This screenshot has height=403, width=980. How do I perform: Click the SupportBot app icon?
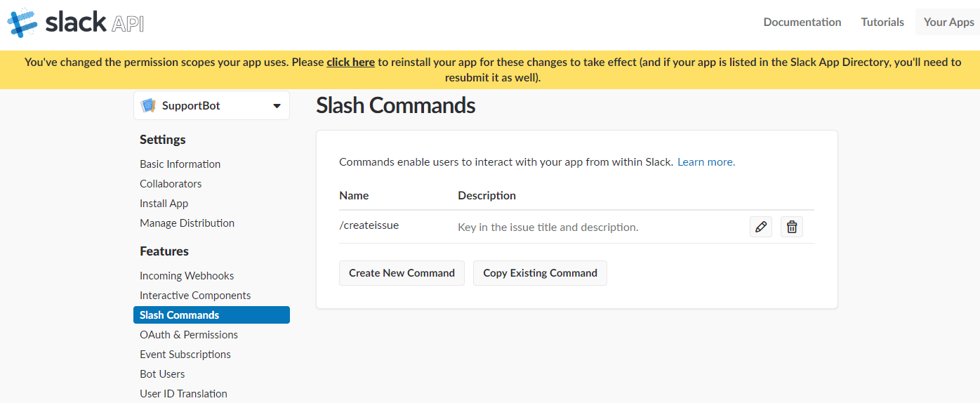148,106
